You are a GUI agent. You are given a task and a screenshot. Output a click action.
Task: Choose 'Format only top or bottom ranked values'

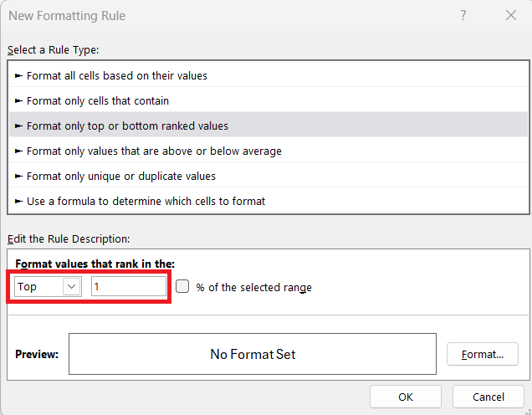[269, 126]
